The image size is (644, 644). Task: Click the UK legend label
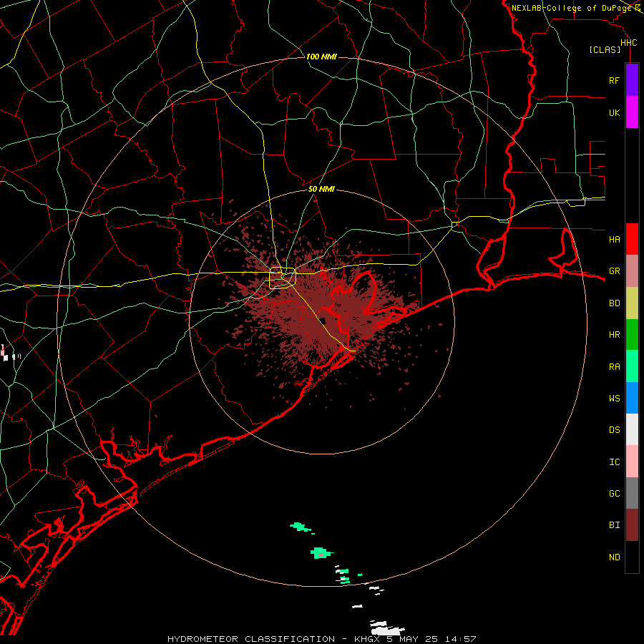pyautogui.click(x=614, y=112)
